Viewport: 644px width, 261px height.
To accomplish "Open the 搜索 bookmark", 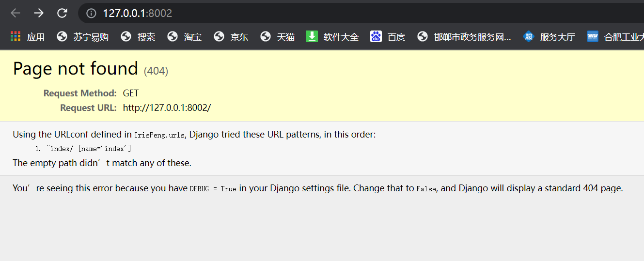I will [x=138, y=37].
